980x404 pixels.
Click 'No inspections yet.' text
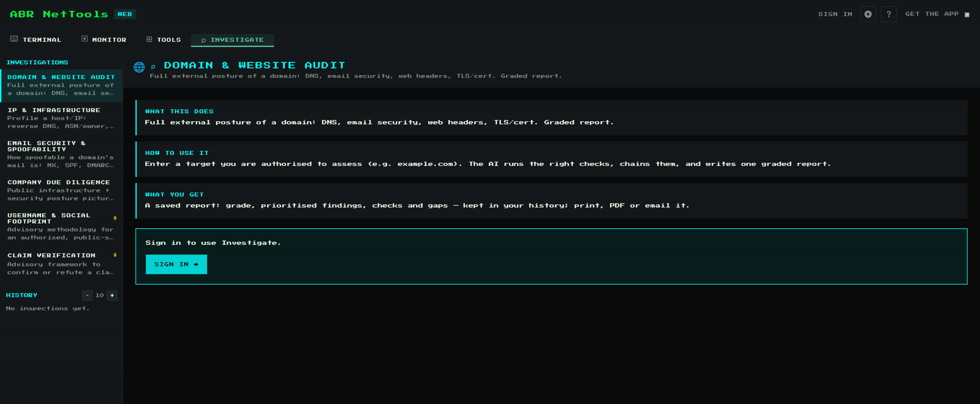click(x=48, y=309)
